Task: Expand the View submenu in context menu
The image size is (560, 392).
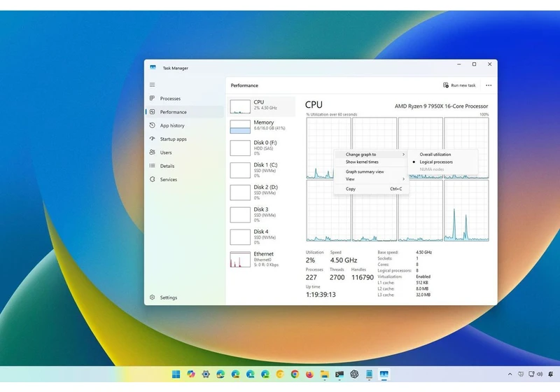Action: click(371, 179)
